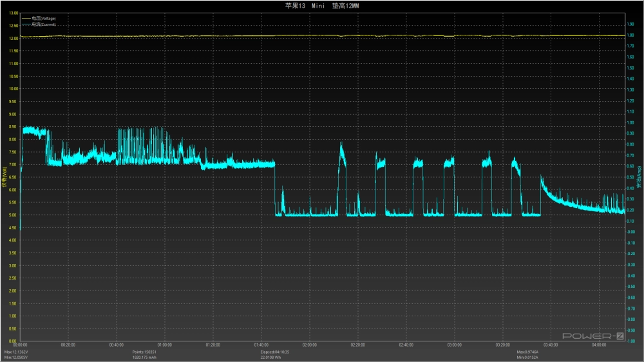Click the 22.0108 Wh energy readout

[270, 357]
